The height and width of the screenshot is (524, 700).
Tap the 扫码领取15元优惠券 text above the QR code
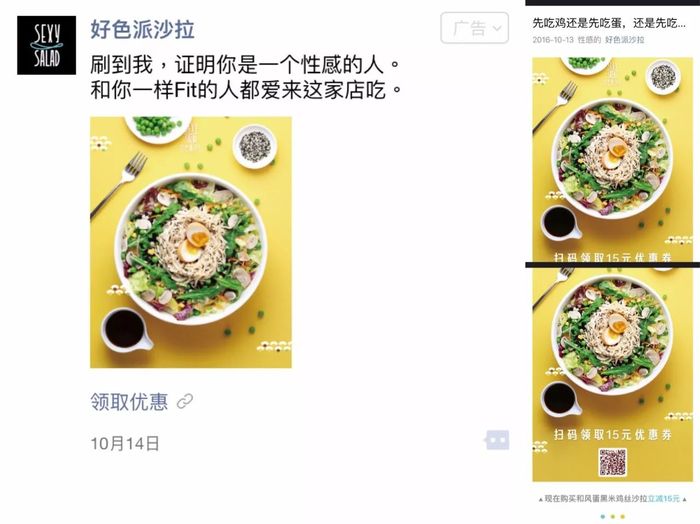coord(612,434)
